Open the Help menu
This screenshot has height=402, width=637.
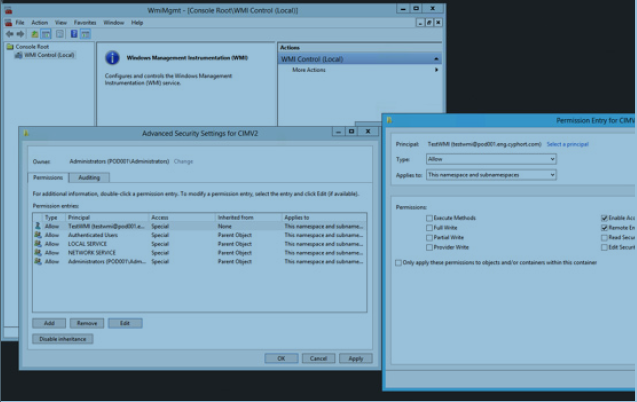point(137,23)
